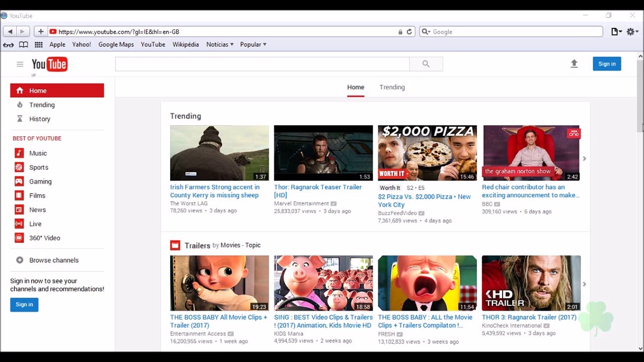Image resolution: width=644 pixels, height=362 pixels.
Task: Show next Trending videos with arrow
Action: (584, 159)
